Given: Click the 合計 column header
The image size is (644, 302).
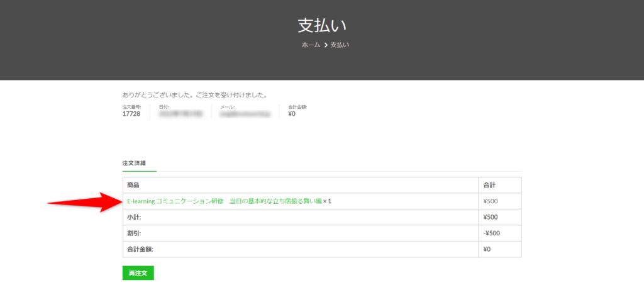Looking at the screenshot, I should (489, 186).
